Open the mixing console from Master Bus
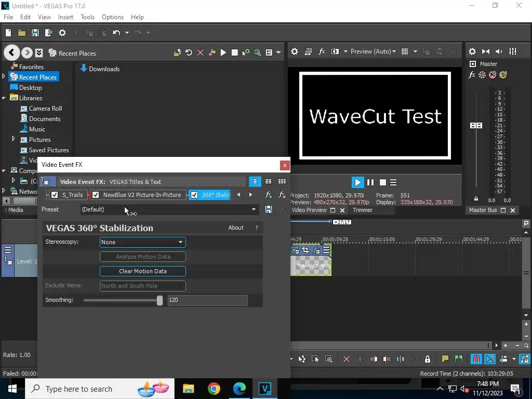This screenshot has width=532, height=399. (x=513, y=51)
